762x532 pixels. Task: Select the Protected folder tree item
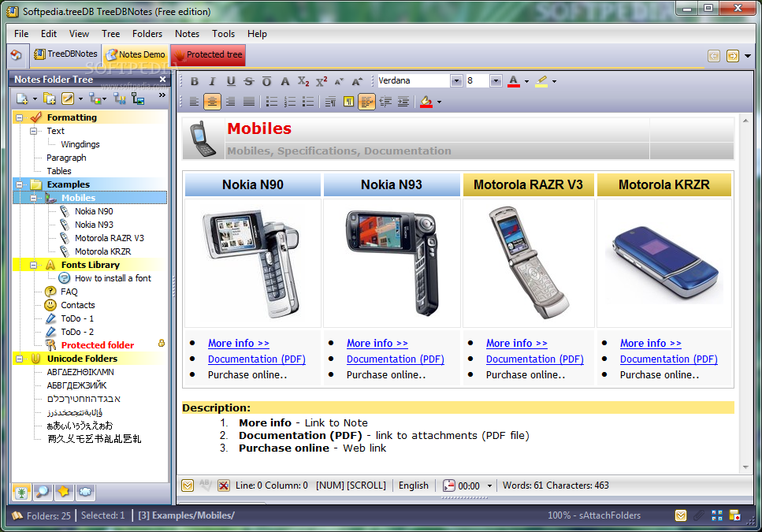point(97,345)
